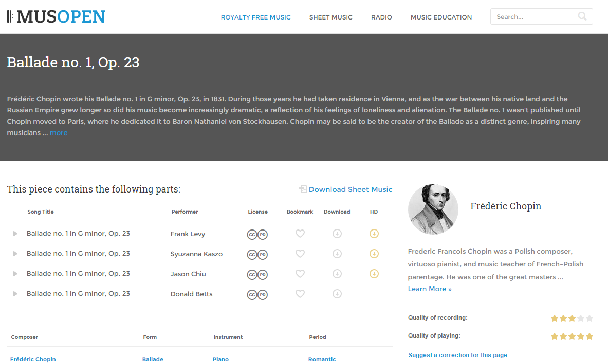This screenshot has width=608, height=364.
Task: Click the Frédéric Chopin portrait thumbnail
Action: point(433,209)
